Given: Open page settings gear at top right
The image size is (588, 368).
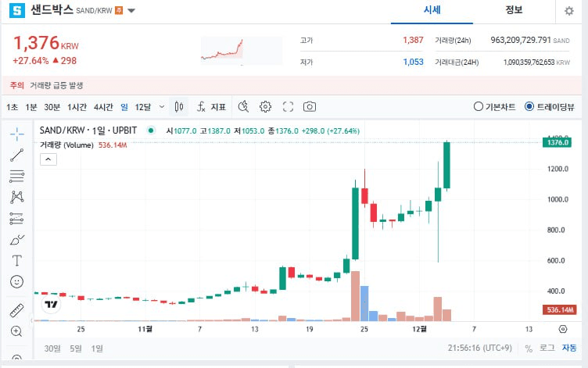Looking at the screenshot, I should pyautogui.click(x=569, y=11).
